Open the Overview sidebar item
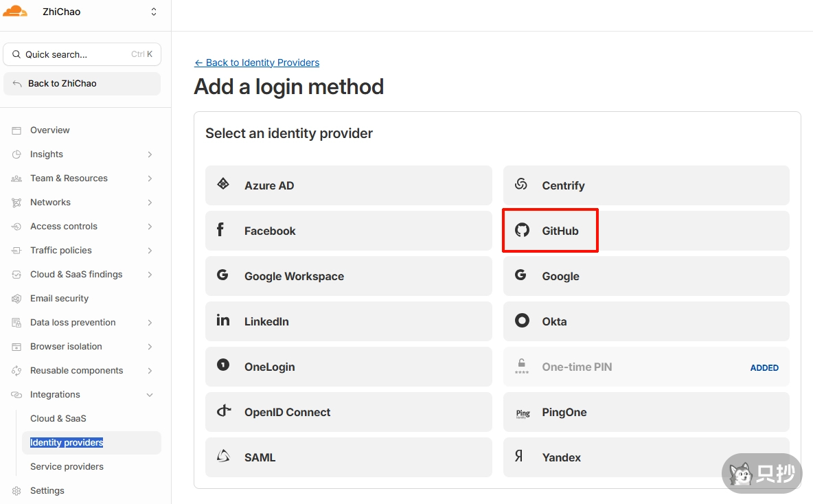This screenshot has width=813, height=504. [49, 130]
